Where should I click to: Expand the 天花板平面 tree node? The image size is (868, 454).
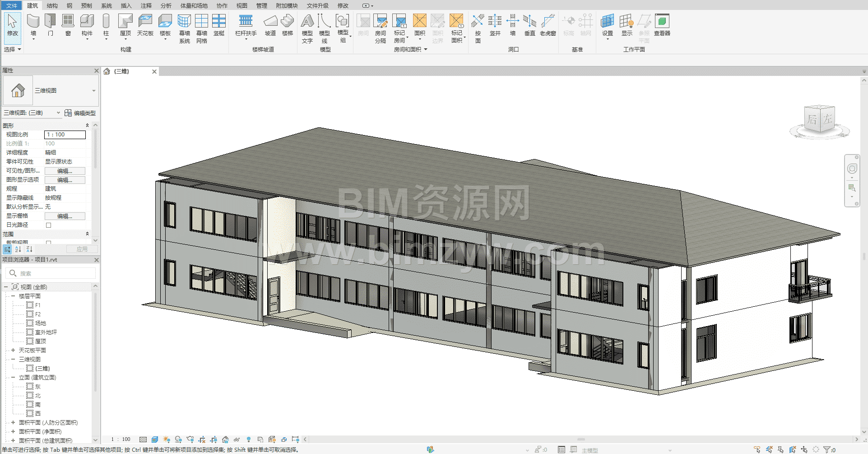(13, 350)
